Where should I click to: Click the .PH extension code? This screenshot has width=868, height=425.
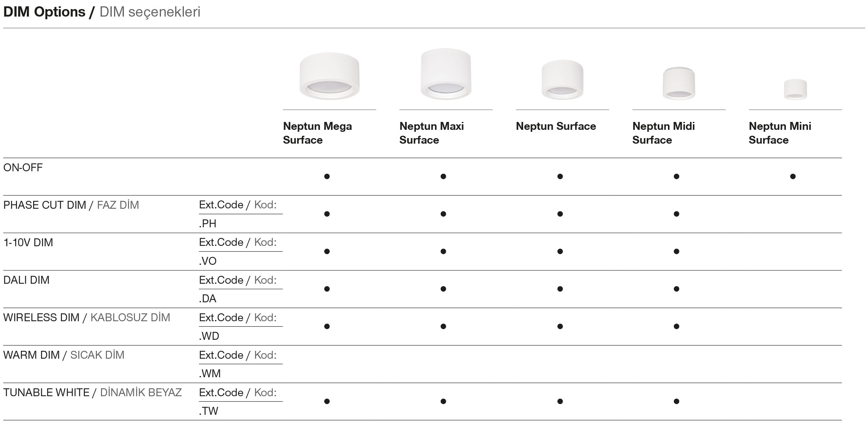click(x=208, y=224)
